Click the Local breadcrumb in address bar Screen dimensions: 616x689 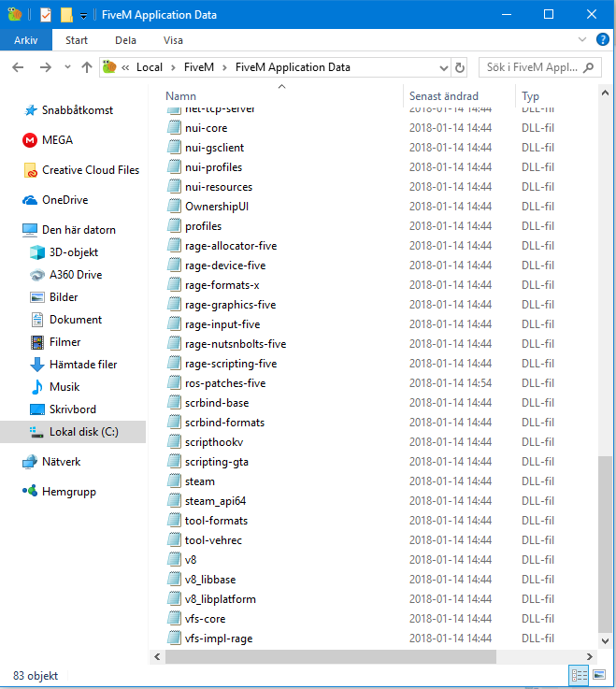point(150,67)
